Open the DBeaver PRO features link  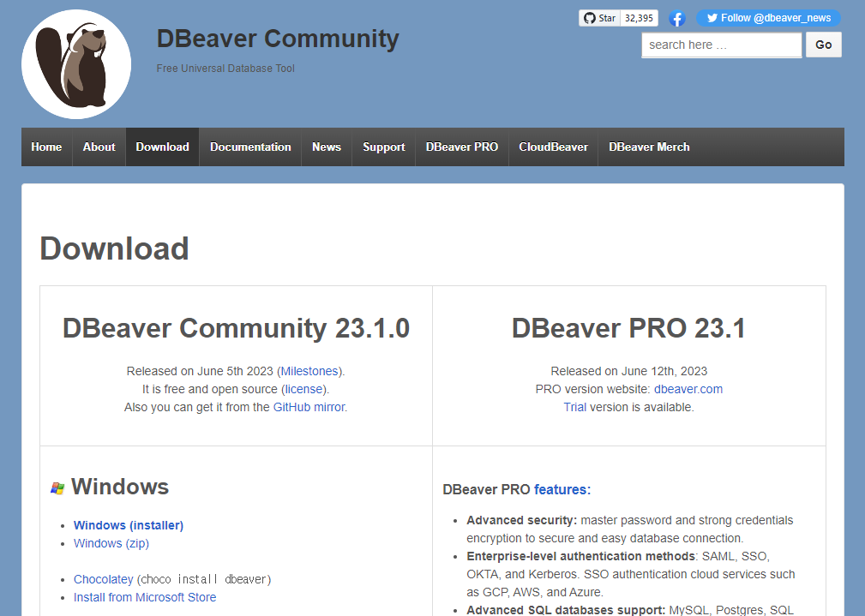tap(562, 490)
